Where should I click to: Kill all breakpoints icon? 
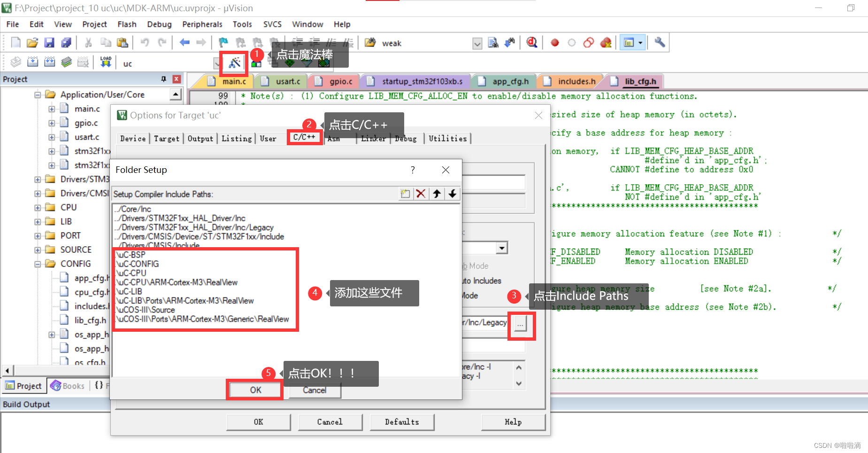pos(606,43)
